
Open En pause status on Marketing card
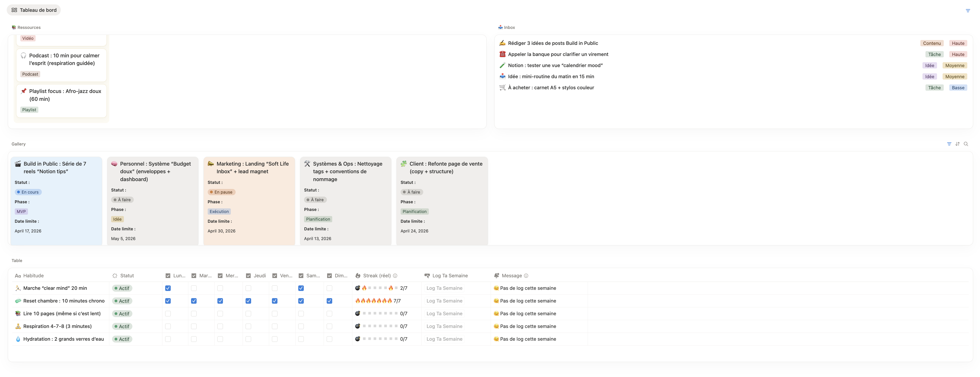click(x=221, y=192)
